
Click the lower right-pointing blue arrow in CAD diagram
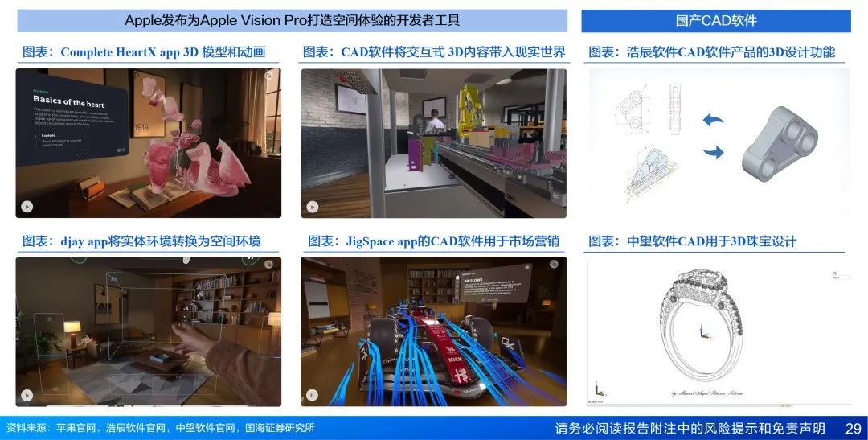tap(714, 152)
